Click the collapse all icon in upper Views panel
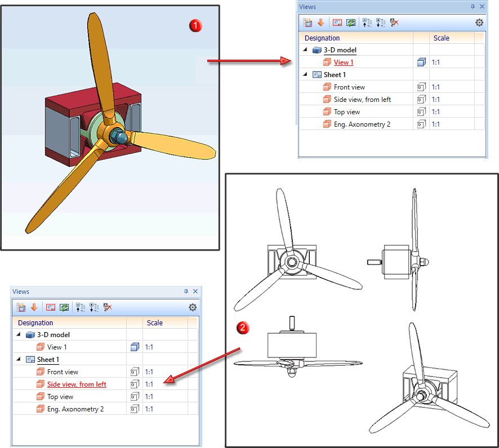 point(367,23)
